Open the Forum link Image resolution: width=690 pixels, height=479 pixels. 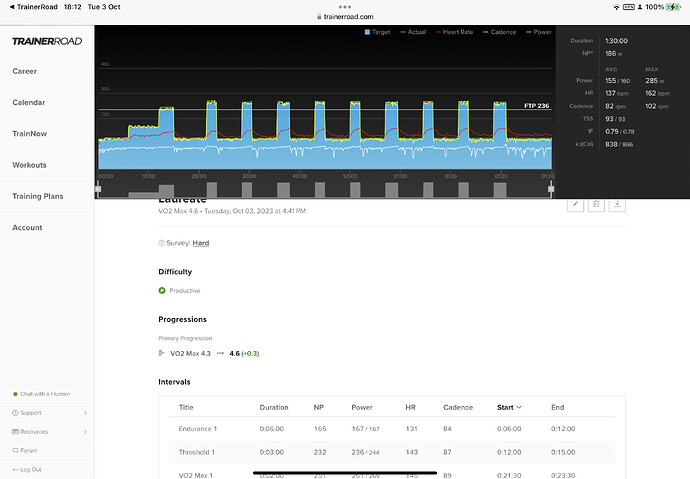29,450
